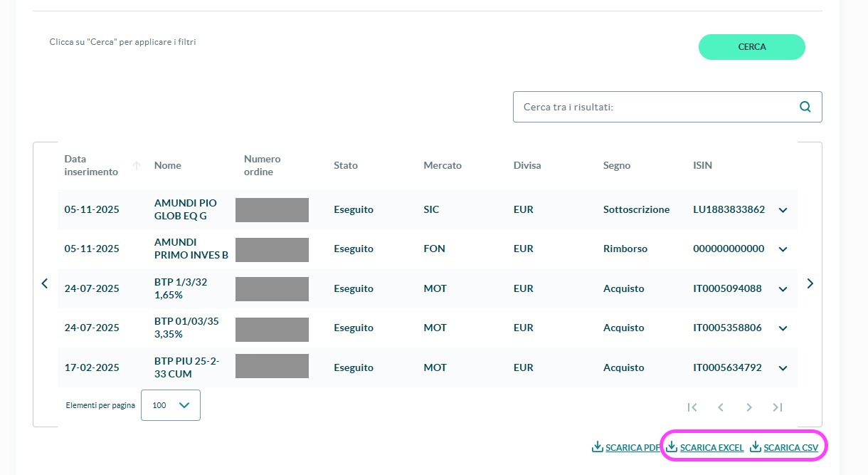The image size is (868, 475).
Task: Select ISIN 000000000000 cell
Action: tap(729, 249)
